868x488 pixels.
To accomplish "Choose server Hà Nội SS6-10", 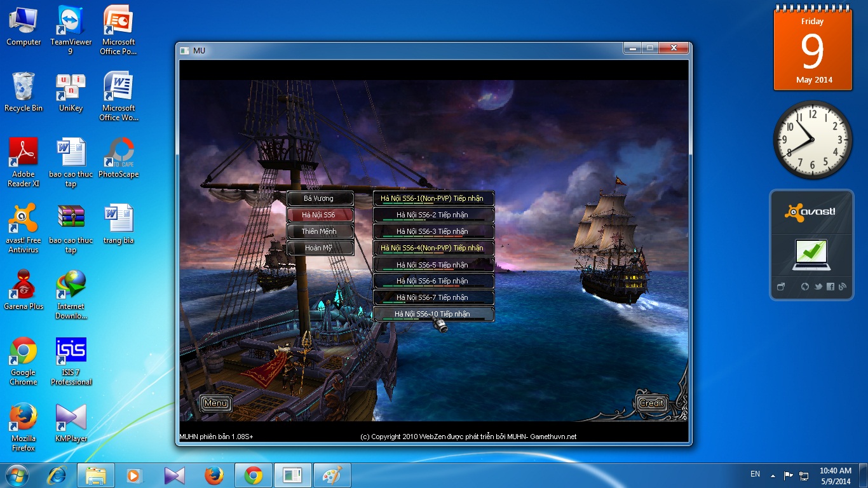I will (433, 314).
